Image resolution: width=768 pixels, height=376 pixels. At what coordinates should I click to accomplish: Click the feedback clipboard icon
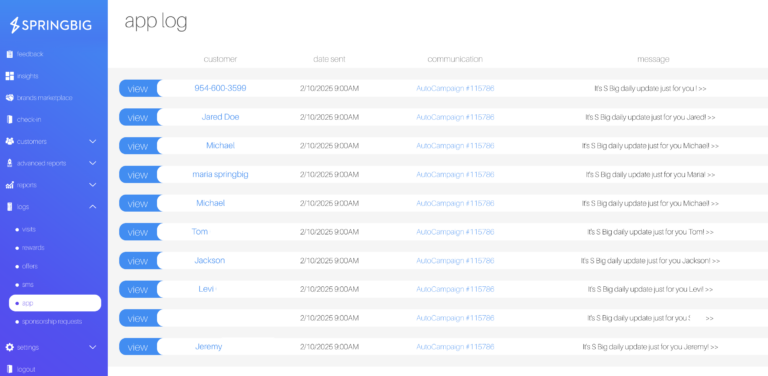[x=9, y=54]
